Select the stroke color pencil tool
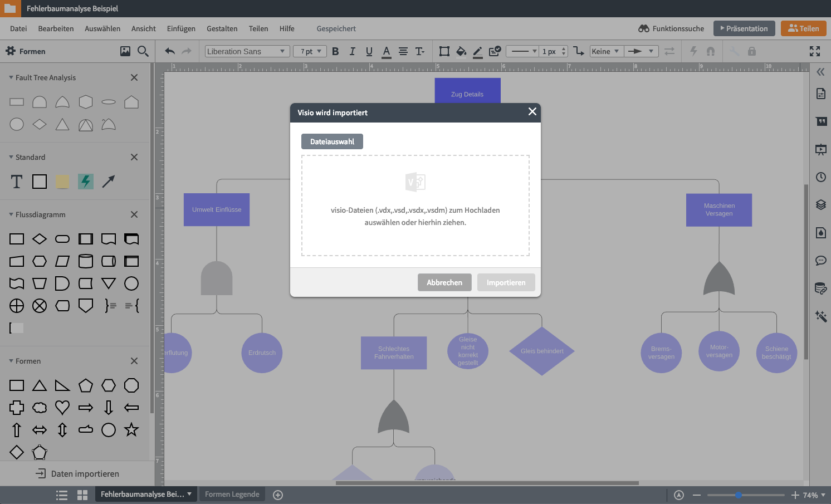Viewport: 831px width, 504px height. (477, 51)
